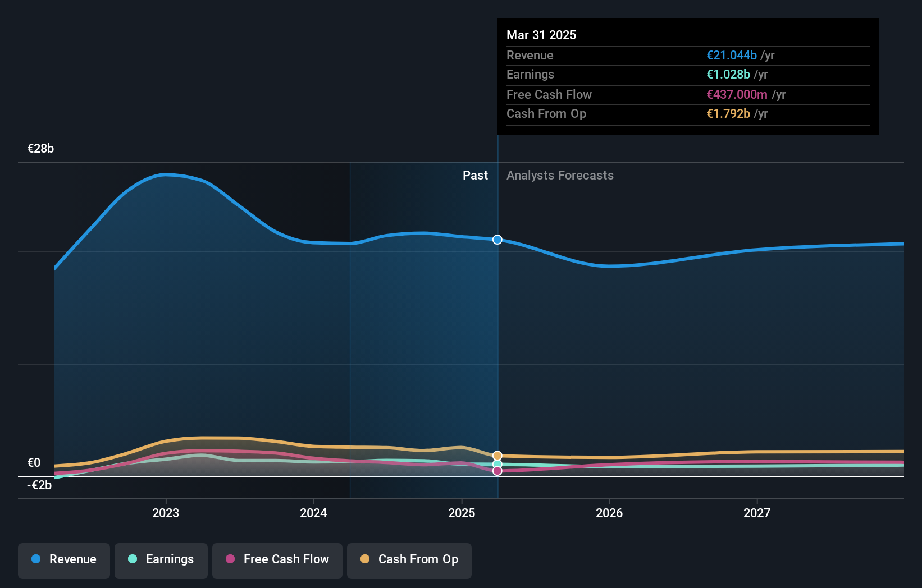Click the 'Free Cash Flow' label in tooltip

click(x=549, y=95)
